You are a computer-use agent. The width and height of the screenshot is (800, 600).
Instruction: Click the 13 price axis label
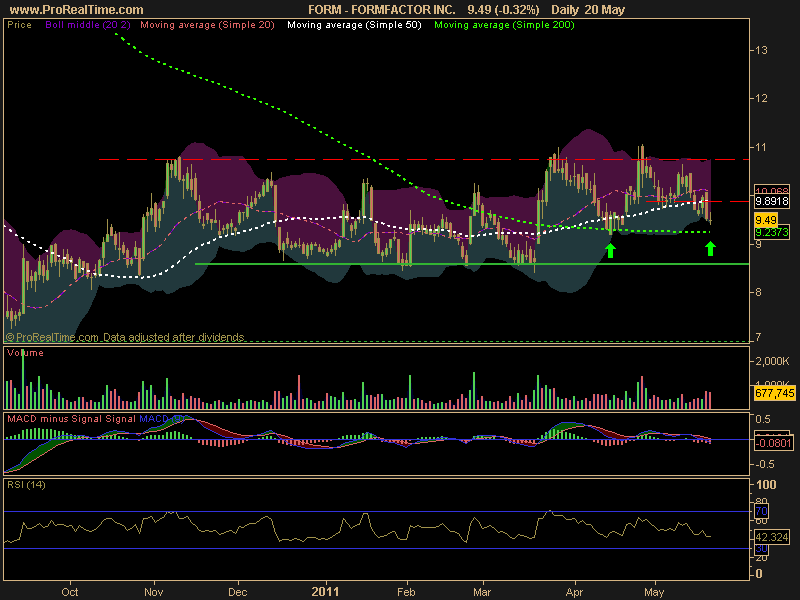[761, 50]
